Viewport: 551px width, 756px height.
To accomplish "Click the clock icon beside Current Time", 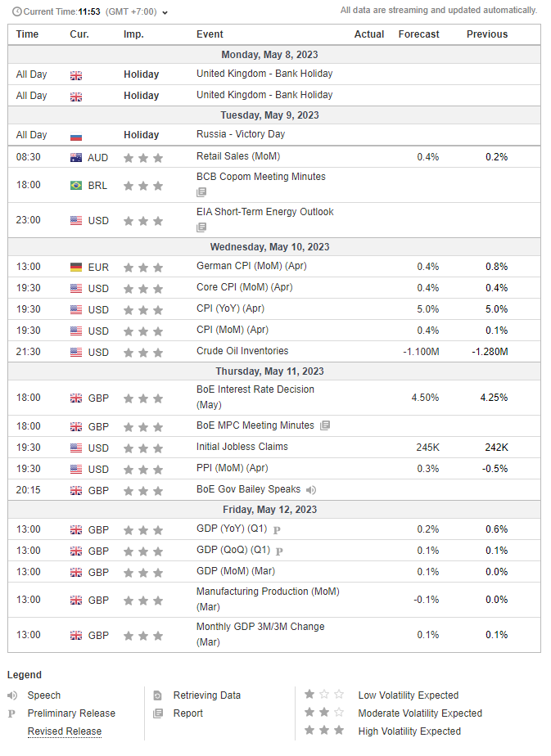I will click(16, 11).
